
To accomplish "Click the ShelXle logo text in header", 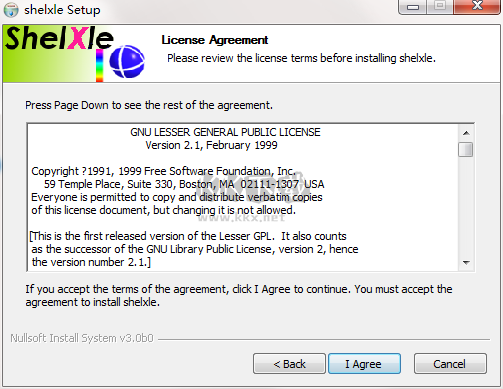I will point(59,39).
